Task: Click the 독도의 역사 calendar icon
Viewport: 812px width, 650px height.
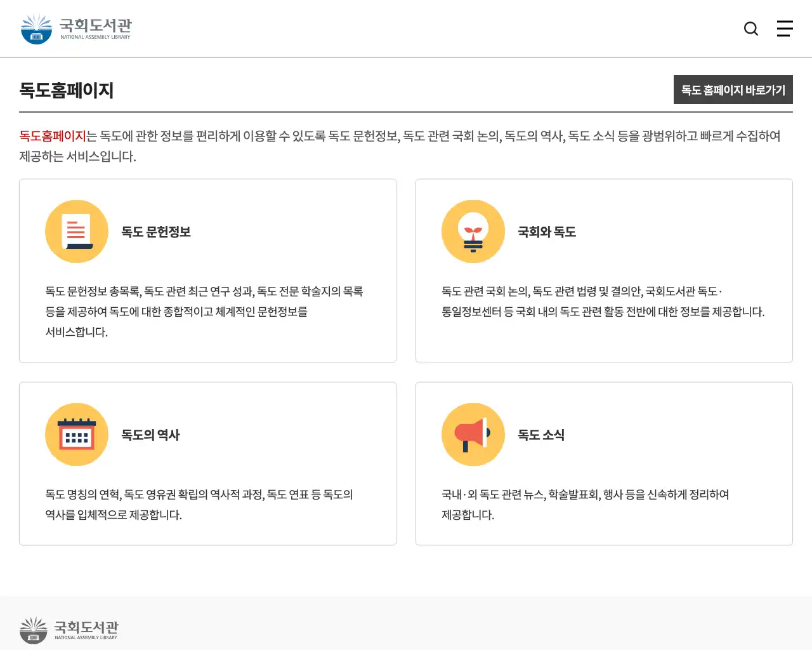Action: click(x=77, y=434)
